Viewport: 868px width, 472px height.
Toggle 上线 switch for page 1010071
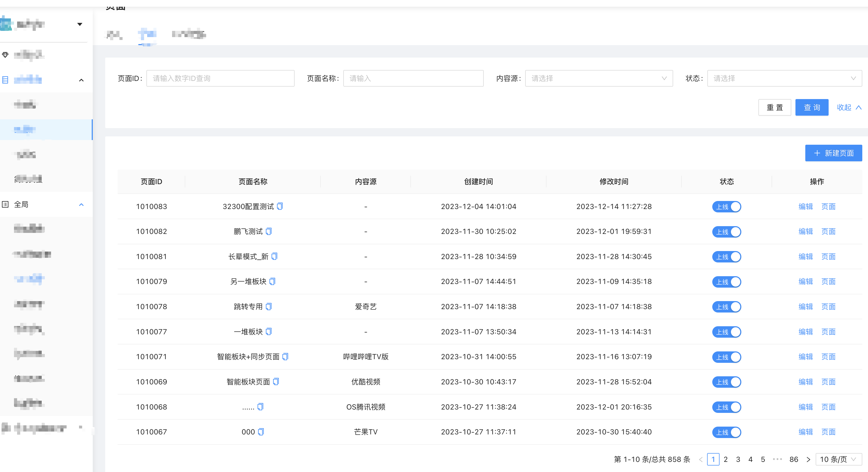coord(727,357)
